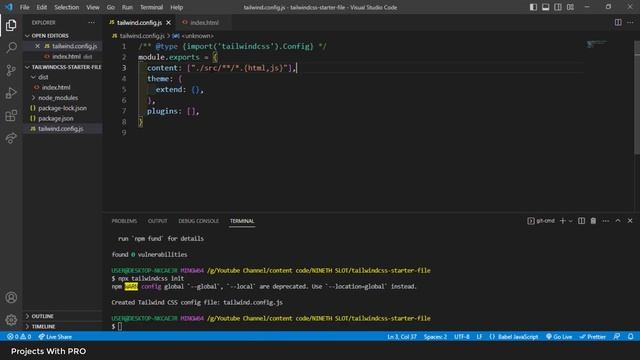Toggle primary side bar layout icon
640x360 pixels.
533,7
